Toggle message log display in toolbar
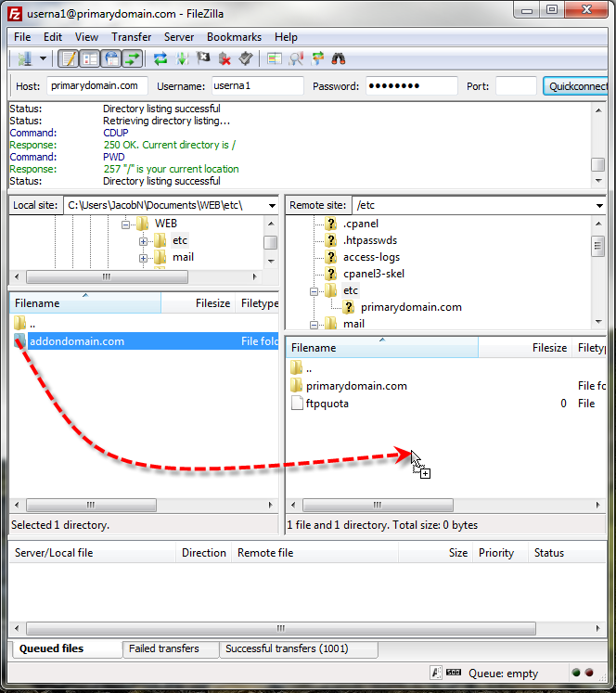Image resolution: width=616 pixels, height=693 pixels. click(x=68, y=58)
